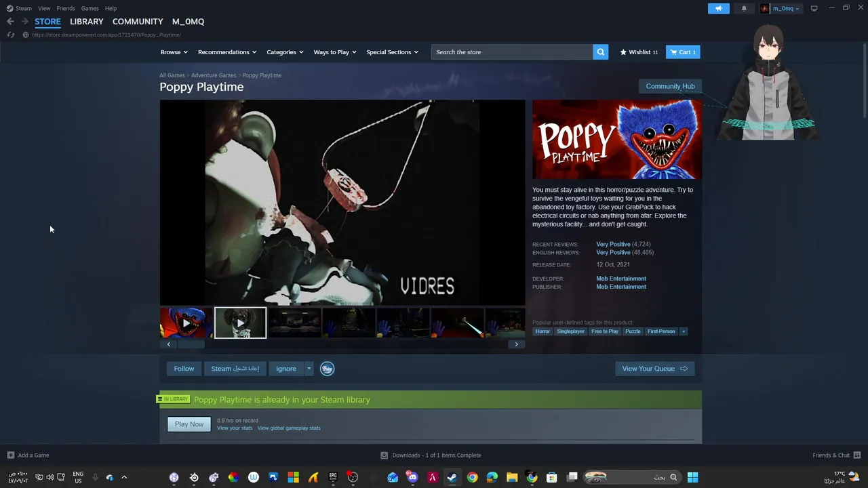Click the search magnifier button

pyautogui.click(x=600, y=52)
